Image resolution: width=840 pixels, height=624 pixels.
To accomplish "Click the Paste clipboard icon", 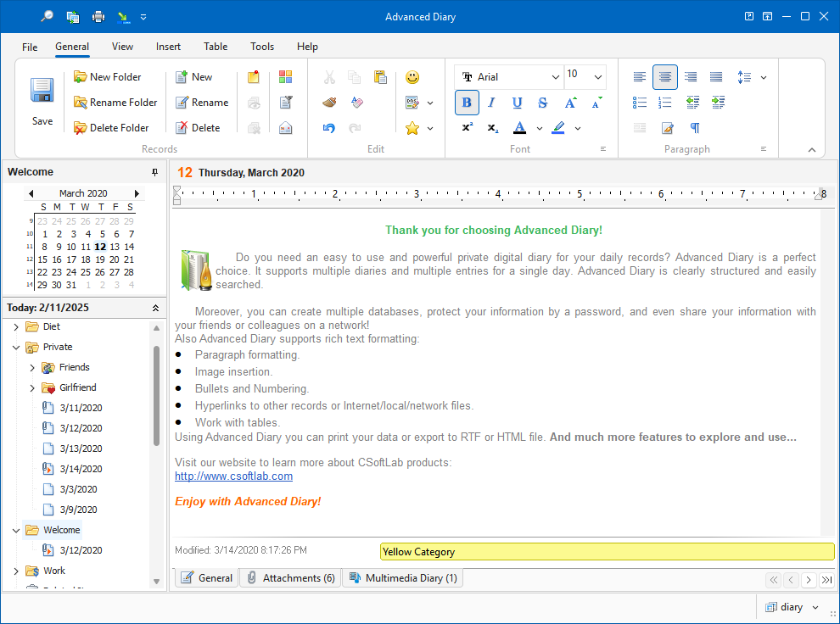I will 380,77.
